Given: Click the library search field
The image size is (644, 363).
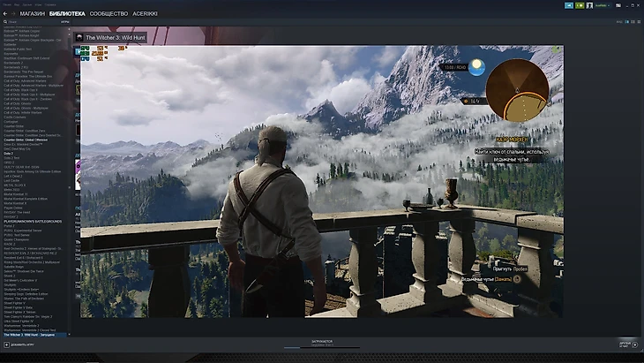Looking at the screenshot, I should [33, 22].
